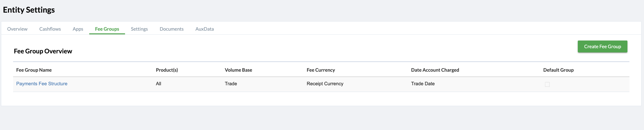Click the Date Account Charged column header
The width and height of the screenshot is (644, 130).
tap(435, 70)
